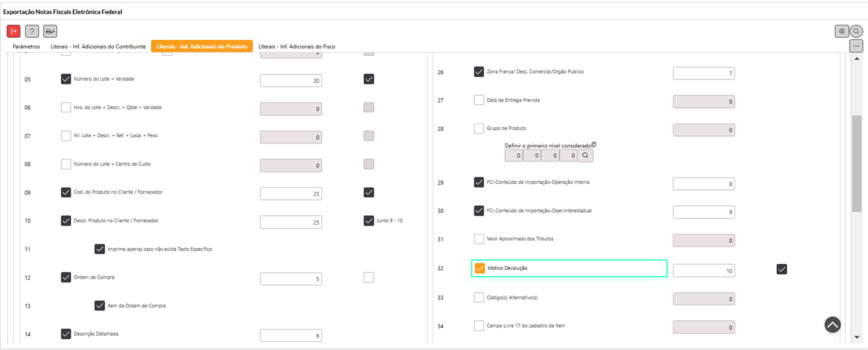Open help with the question mark icon
The height and width of the screenshot is (350, 868).
coord(32,31)
